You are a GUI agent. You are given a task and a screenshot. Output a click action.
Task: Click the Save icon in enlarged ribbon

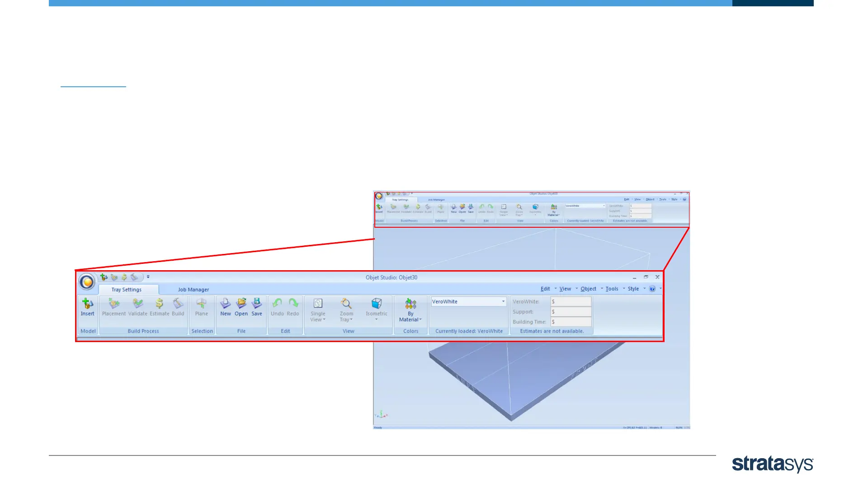tap(257, 304)
